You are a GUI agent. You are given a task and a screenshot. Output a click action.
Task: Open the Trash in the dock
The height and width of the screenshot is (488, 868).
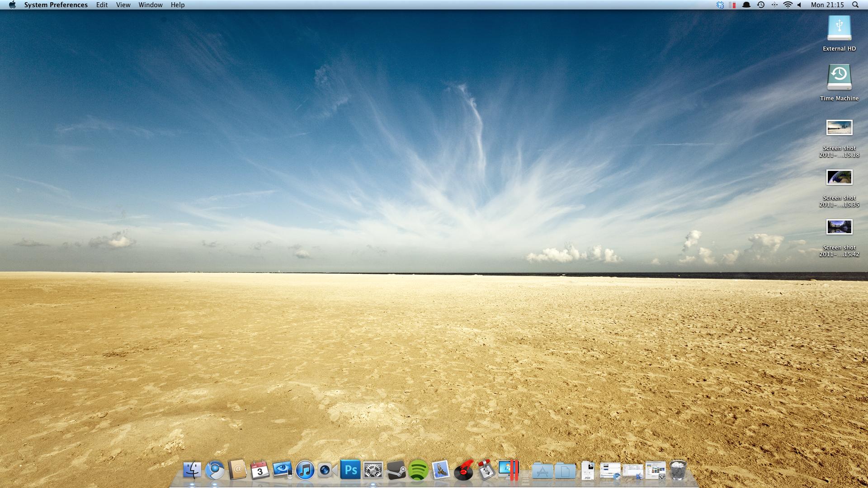click(x=678, y=470)
